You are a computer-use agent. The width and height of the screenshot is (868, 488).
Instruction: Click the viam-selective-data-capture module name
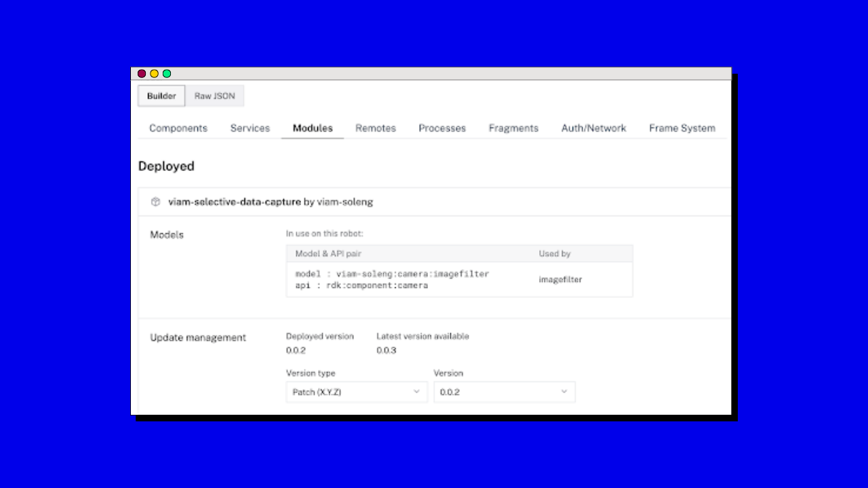coord(234,201)
